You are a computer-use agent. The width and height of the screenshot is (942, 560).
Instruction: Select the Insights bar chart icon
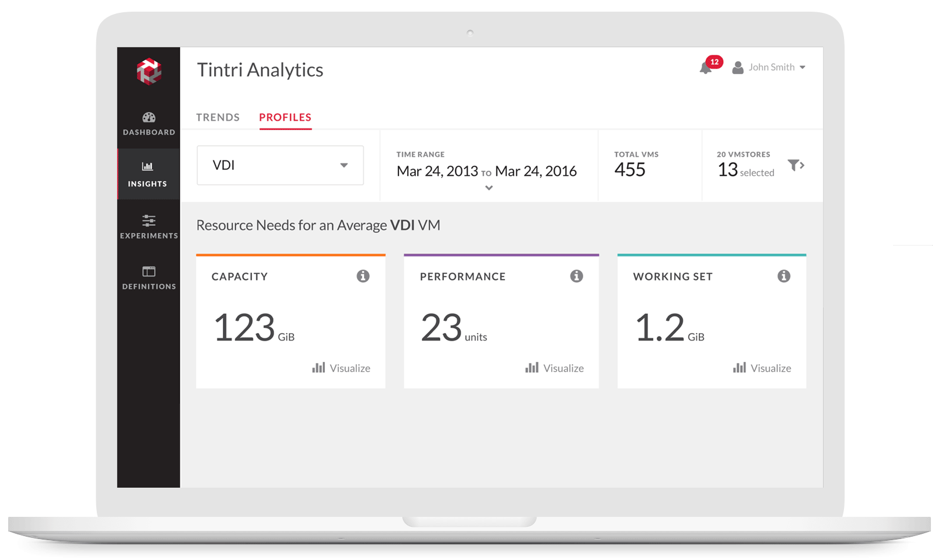pyautogui.click(x=148, y=166)
